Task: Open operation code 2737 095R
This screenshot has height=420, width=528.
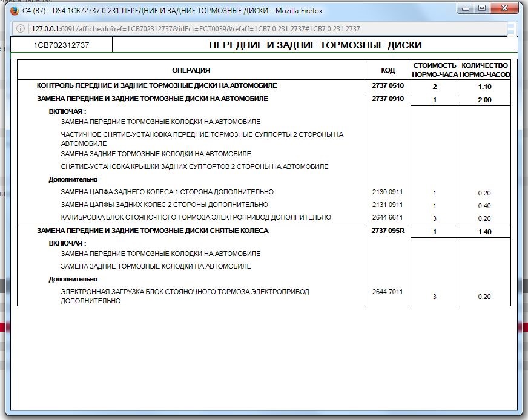Action: (x=387, y=231)
